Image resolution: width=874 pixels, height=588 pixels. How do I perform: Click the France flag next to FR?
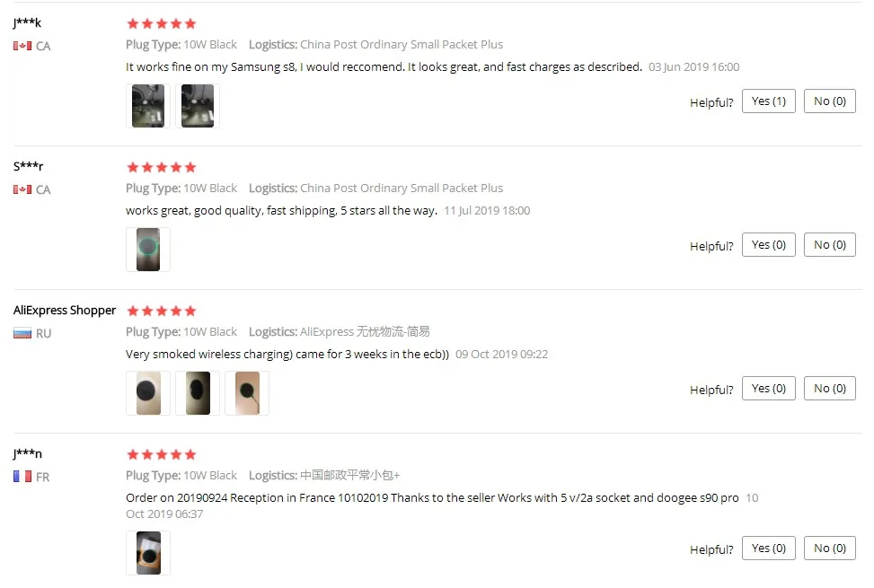click(22, 477)
